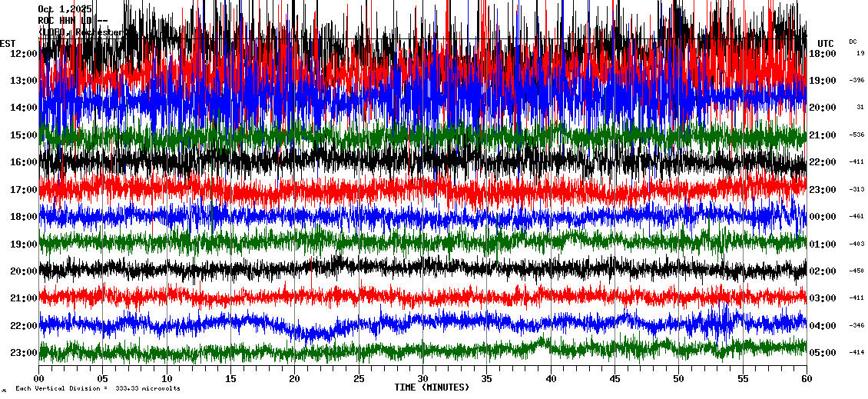Select the 15:00 EST row label
This screenshot has height=399, width=868.
[24, 135]
